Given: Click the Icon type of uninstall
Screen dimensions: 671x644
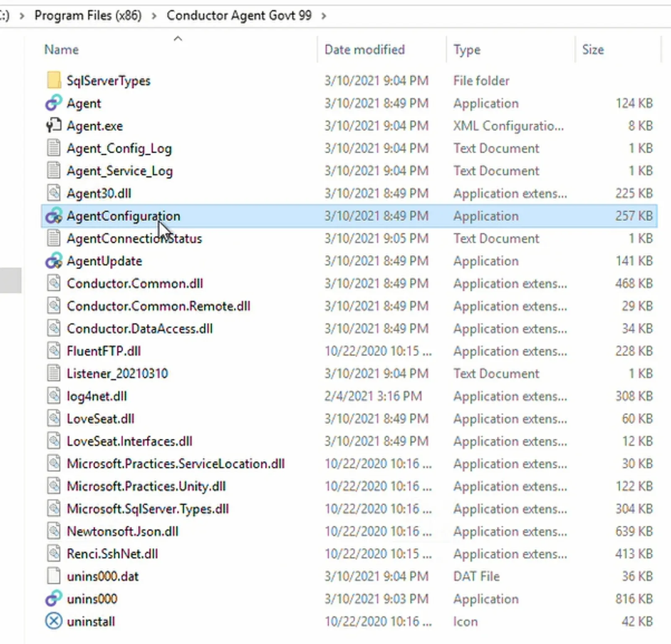Looking at the screenshot, I should (x=466, y=621).
